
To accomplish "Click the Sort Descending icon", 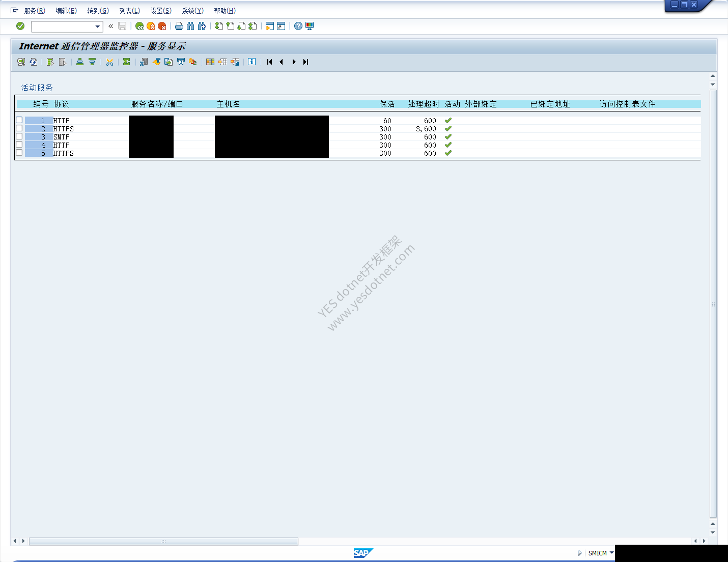I will [92, 62].
